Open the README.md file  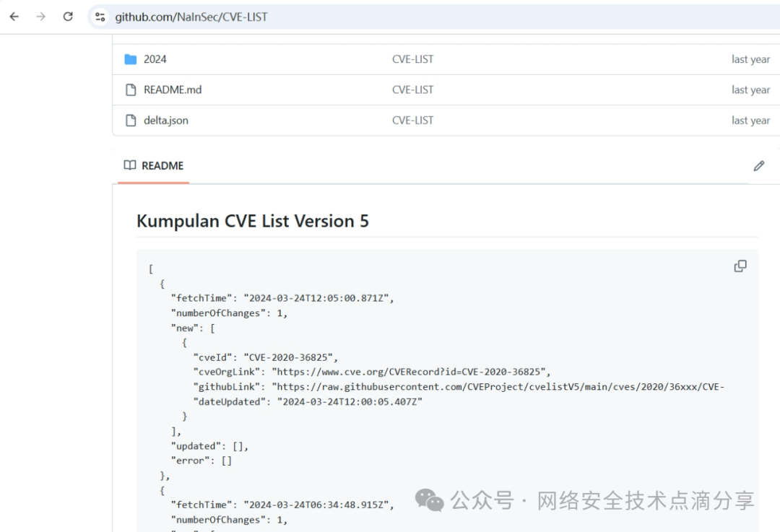click(x=173, y=90)
